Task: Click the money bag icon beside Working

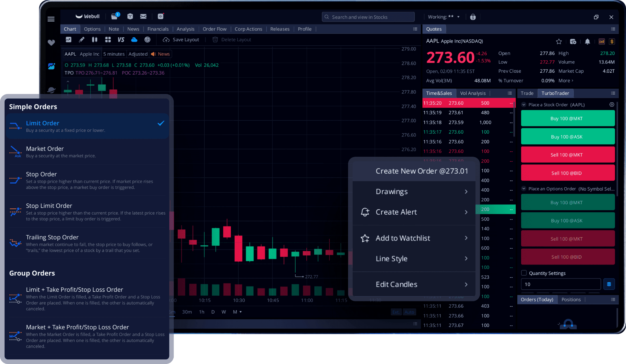Action: pyautogui.click(x=473, y=17)
